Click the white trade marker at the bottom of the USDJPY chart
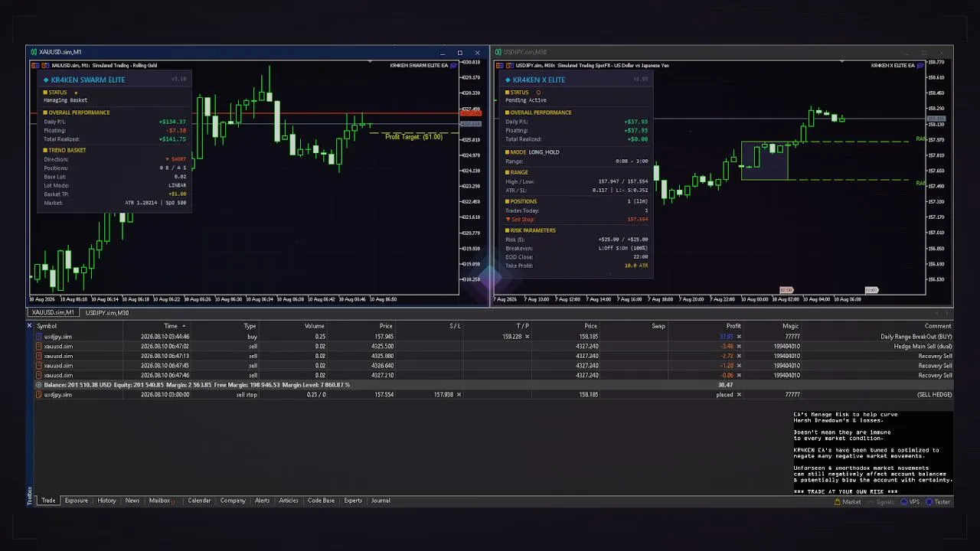Viewport: 980px width, 551px height. [871, 290]
